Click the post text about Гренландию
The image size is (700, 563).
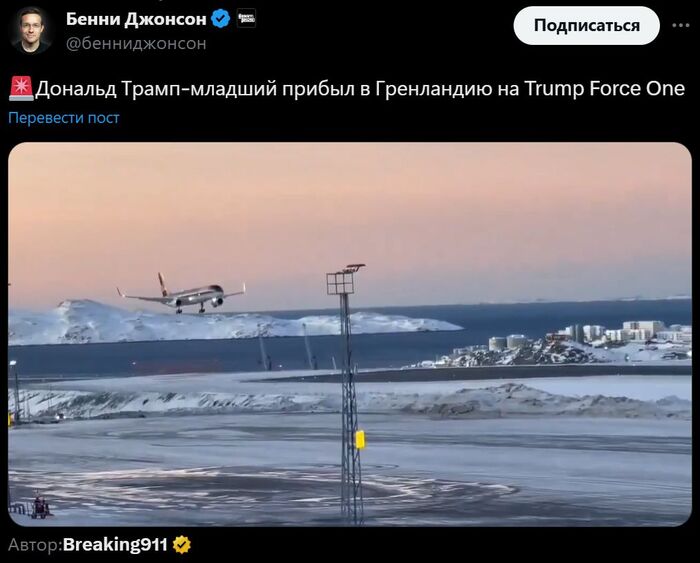pos(360,88)
